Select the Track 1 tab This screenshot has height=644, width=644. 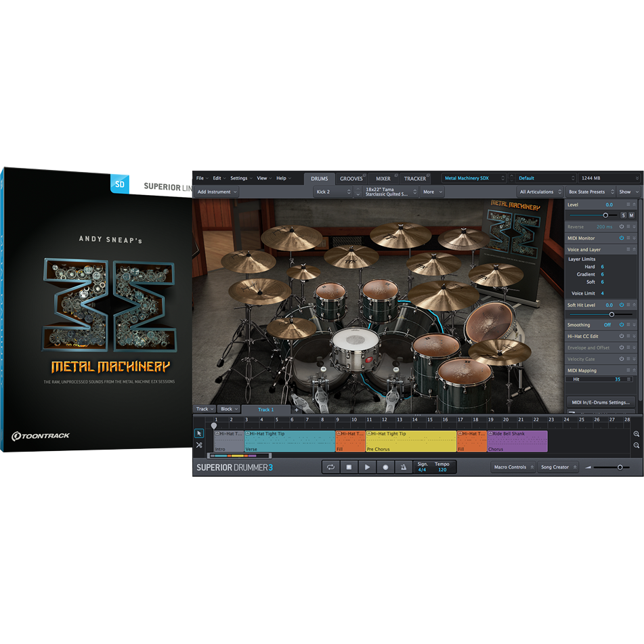click(265, 410)
